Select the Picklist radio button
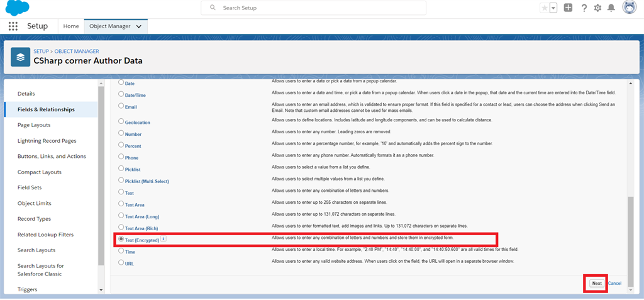 tap(121, 168)
